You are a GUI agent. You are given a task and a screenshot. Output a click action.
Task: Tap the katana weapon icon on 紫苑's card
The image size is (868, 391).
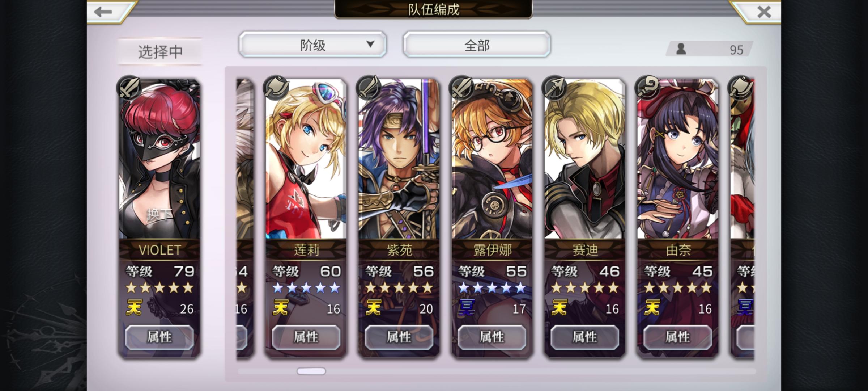coord(369,88)
